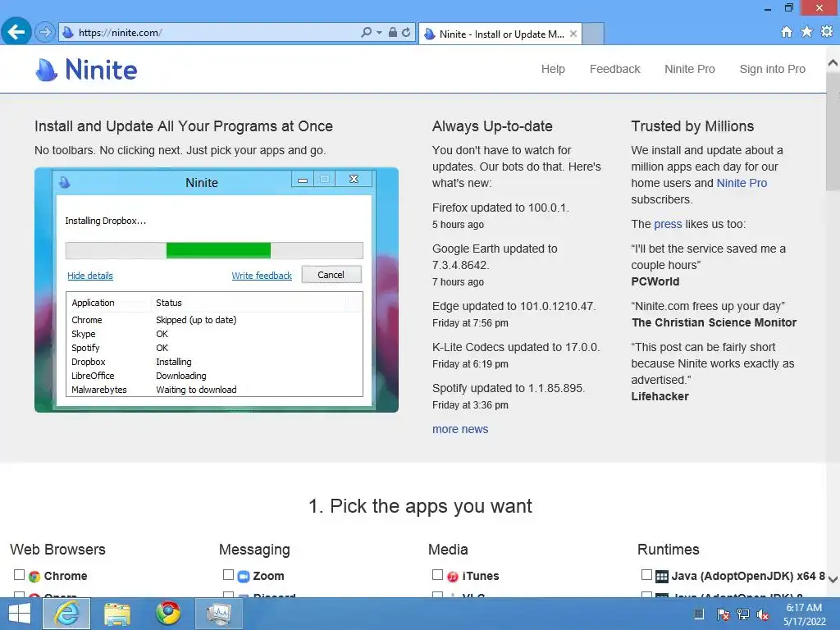Viewport: 840px width, 630px height.
Task: Launch Chrome from the taskbar
Action: (x=168, y=614)
